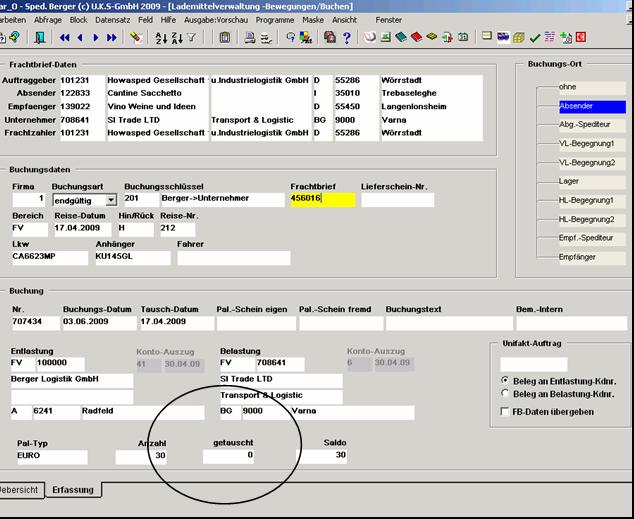Select 'Absender' in Buchungs-Ort
This screenshot has height=519, width=634.
(592, 106)
